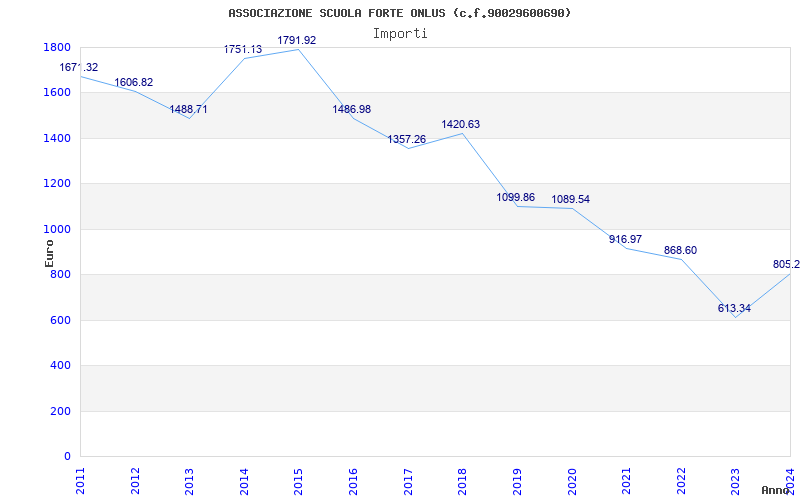Select the data label 1357.26

click(x=407, y=139)
